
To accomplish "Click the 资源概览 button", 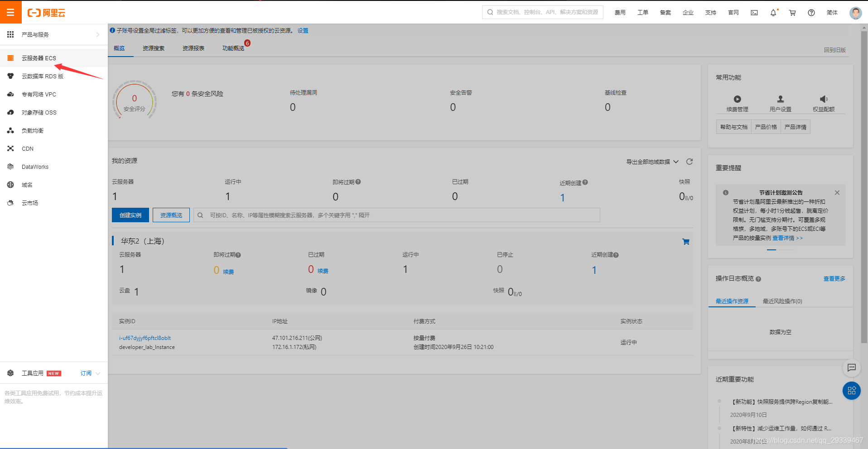I will click(x=171, y=215).
